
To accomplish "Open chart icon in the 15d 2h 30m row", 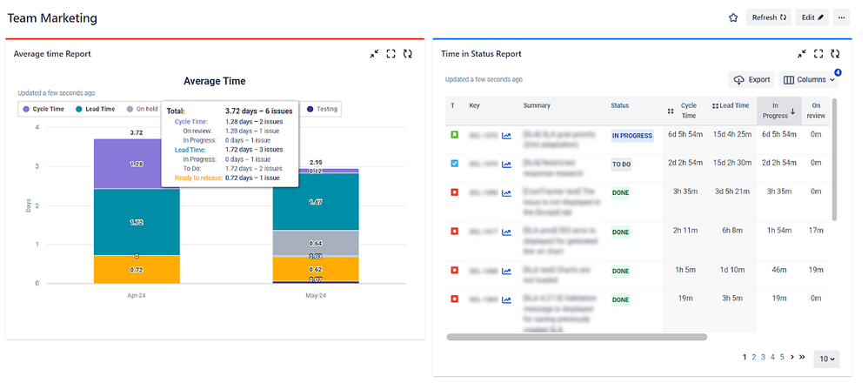I will tap(506, 164).
